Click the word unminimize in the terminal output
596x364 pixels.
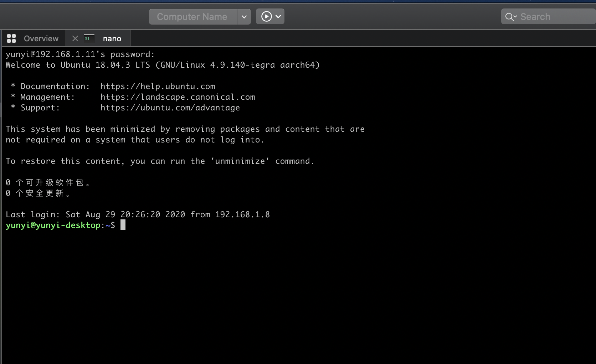[240, 161]
